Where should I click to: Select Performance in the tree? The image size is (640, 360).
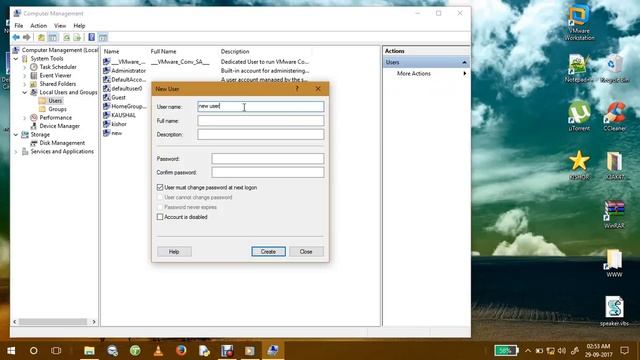pos(56,118)
